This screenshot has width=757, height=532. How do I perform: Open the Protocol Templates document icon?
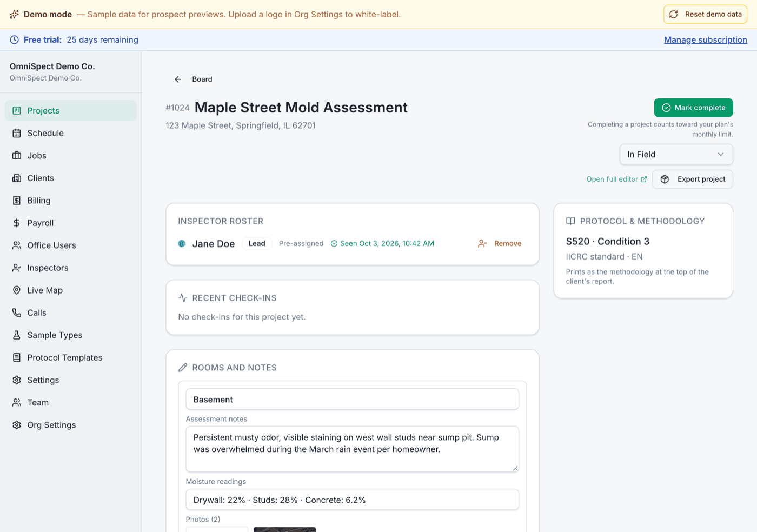point(17,357)
